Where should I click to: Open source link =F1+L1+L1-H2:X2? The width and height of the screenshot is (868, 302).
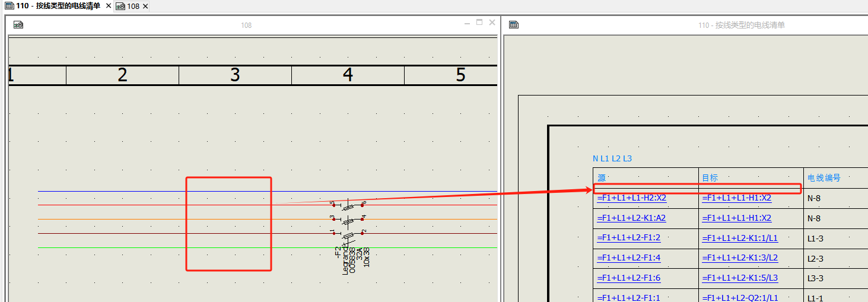point(631,198)
